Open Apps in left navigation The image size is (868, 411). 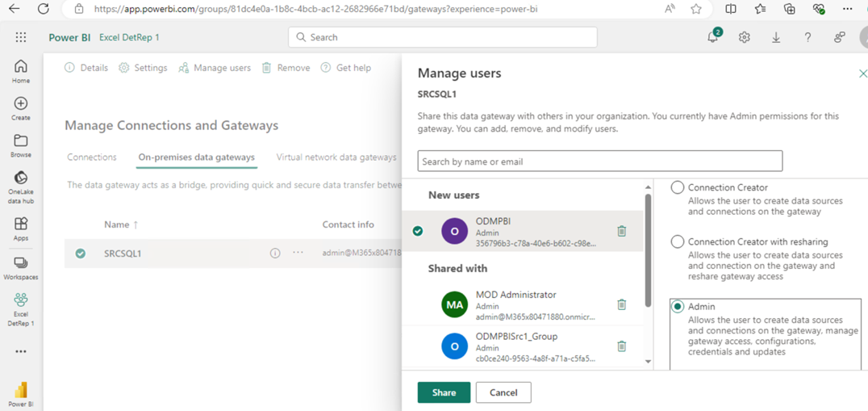[x=21, y=229]
